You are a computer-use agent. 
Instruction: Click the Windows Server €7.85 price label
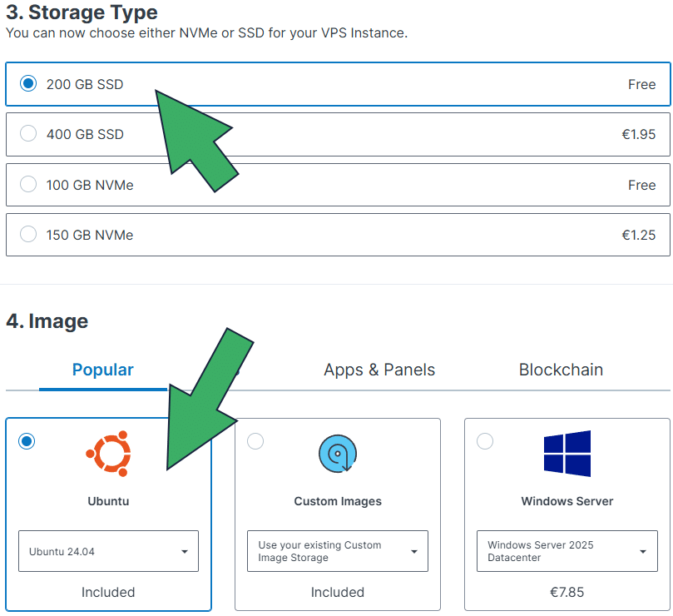click(567, 592)
